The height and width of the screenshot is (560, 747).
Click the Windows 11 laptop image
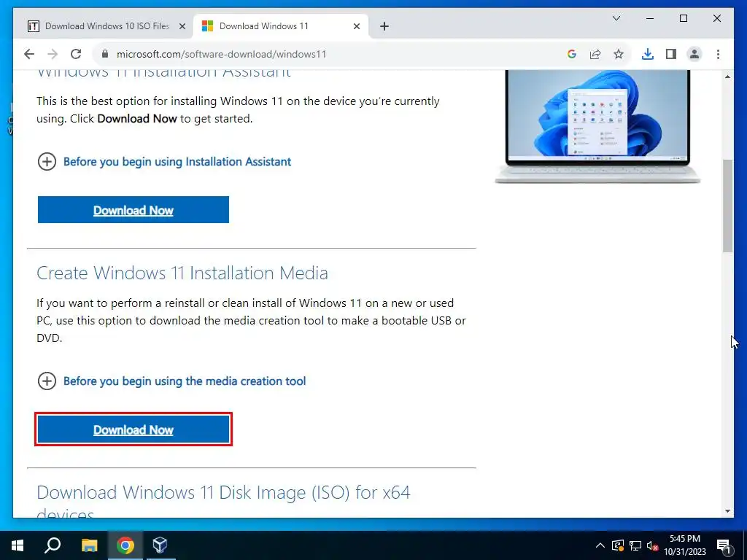tap(597, 127)
